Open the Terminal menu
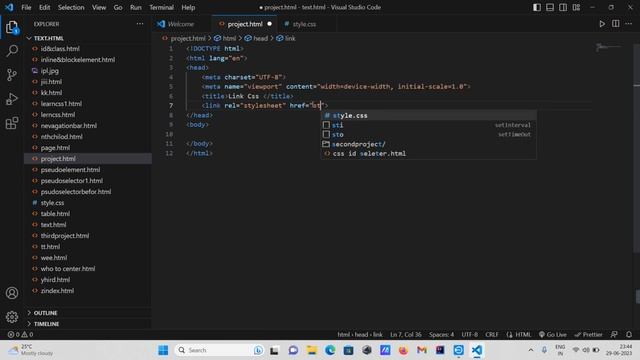 tap(161, 7)
